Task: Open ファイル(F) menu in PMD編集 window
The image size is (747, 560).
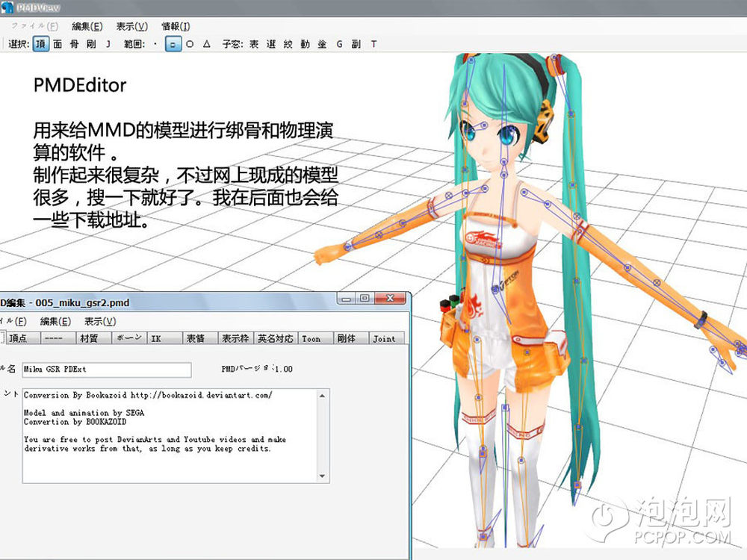Action: point(13,321)
